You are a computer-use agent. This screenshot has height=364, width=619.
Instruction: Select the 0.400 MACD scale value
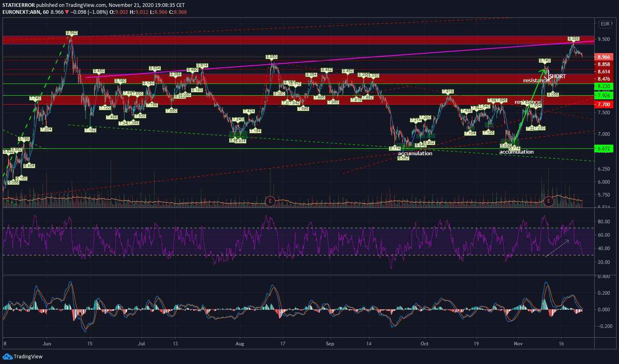tap(604, 276)
